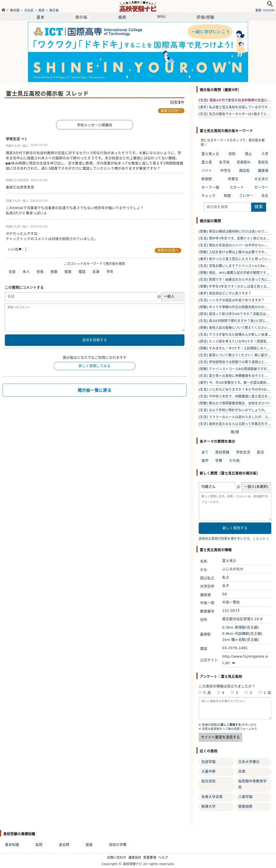Click the 内緒さん name field in sidebar
The image size is (276, 868).
(217, 486)
